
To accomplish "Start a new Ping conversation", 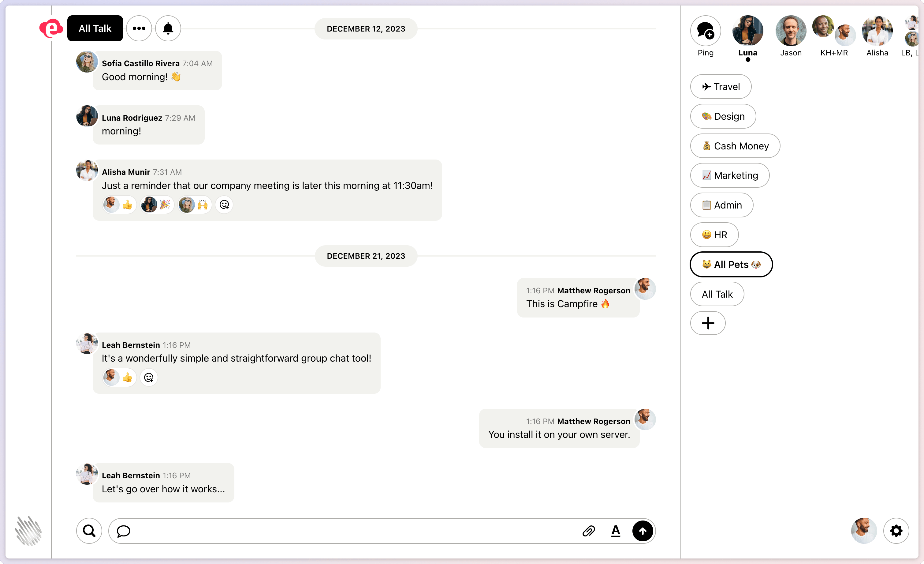I will coord(705,31).
